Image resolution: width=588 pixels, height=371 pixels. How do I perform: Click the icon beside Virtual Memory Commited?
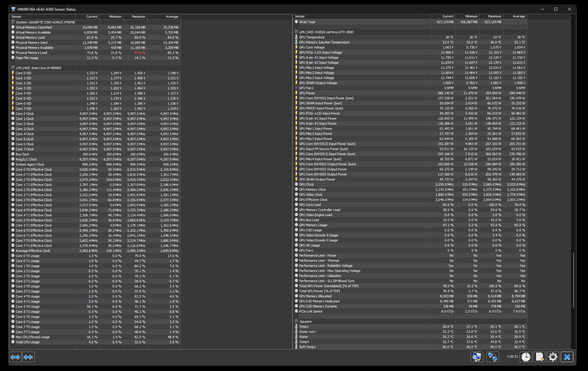tap(13, 27)
